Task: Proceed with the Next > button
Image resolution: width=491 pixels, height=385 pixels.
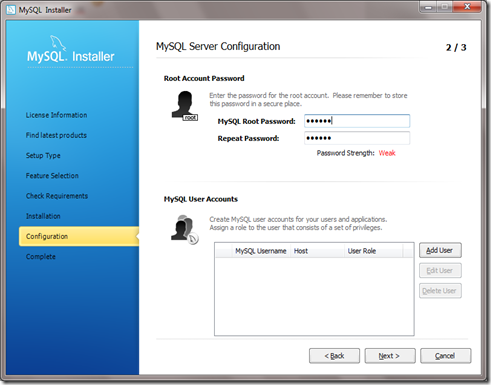Action: coord(390,356)
